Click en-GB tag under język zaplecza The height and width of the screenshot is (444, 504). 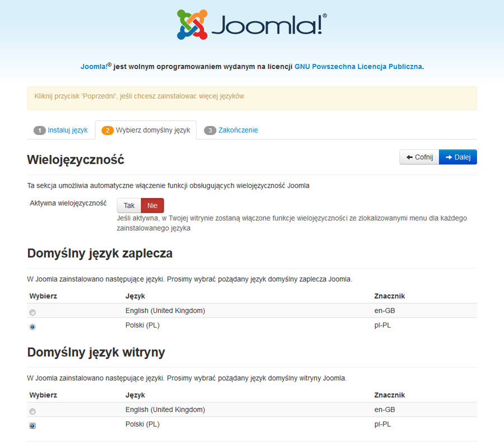385,311
